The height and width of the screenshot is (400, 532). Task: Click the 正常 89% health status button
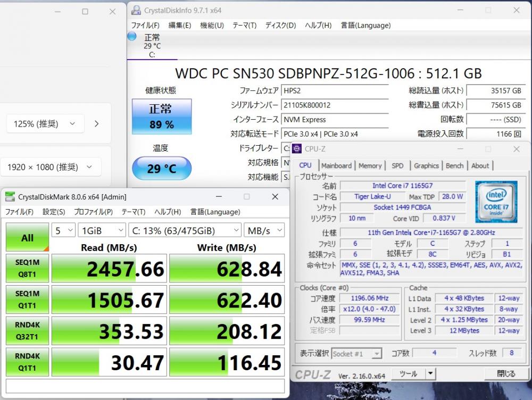(161, 116)
